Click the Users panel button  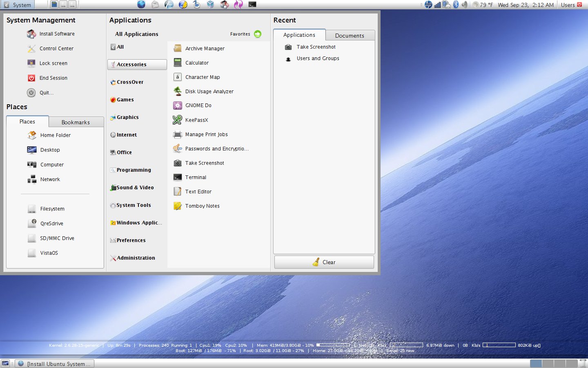point(568,5)
